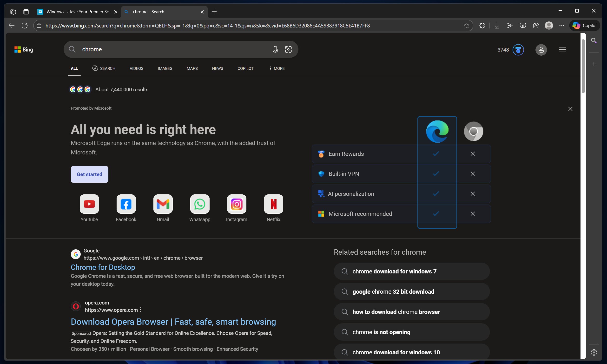Click the Bing search input field

coord(172,49)
